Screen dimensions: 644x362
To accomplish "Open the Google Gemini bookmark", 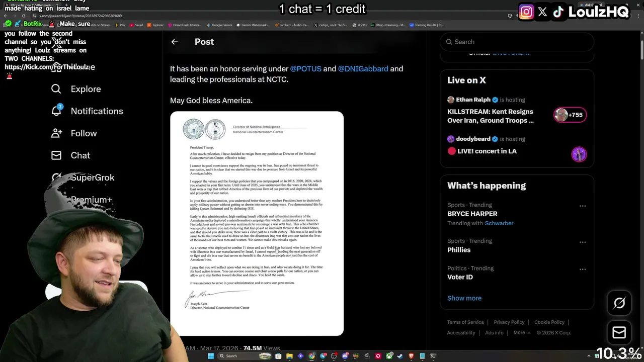I will [219, 25].
